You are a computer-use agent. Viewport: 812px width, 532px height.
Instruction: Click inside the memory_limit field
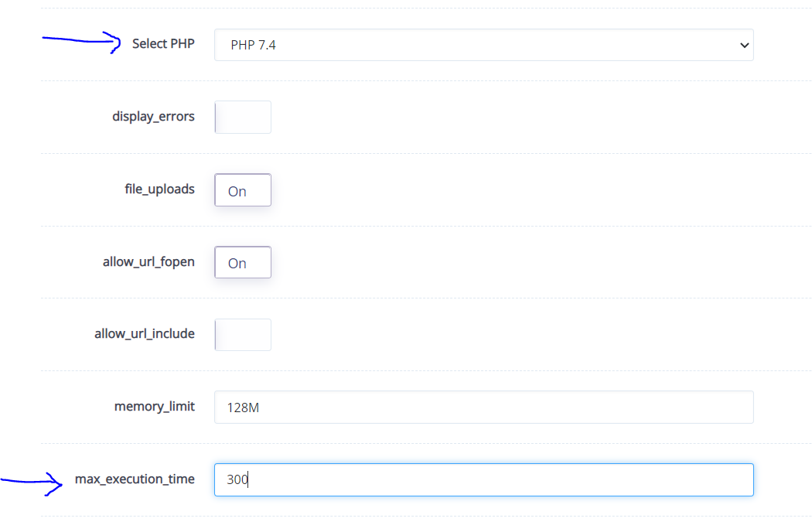click(483, 407)
